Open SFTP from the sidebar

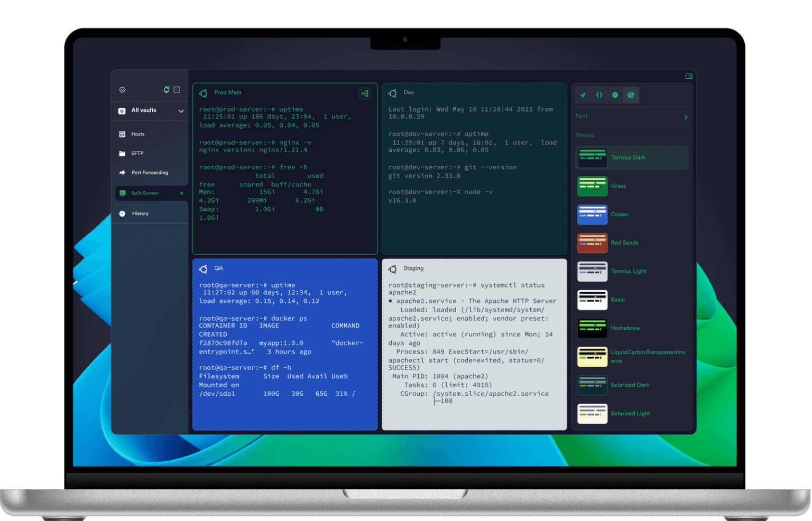(136, 153)
